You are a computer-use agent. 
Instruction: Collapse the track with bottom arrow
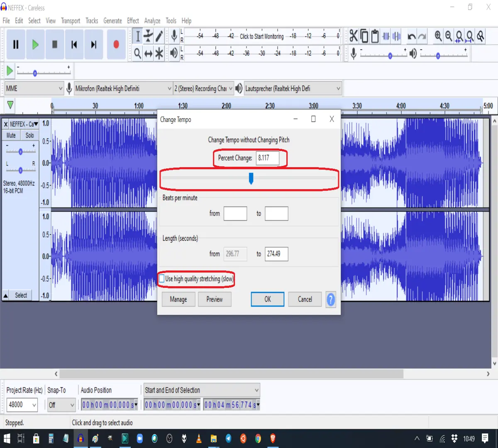coord(6,295)
